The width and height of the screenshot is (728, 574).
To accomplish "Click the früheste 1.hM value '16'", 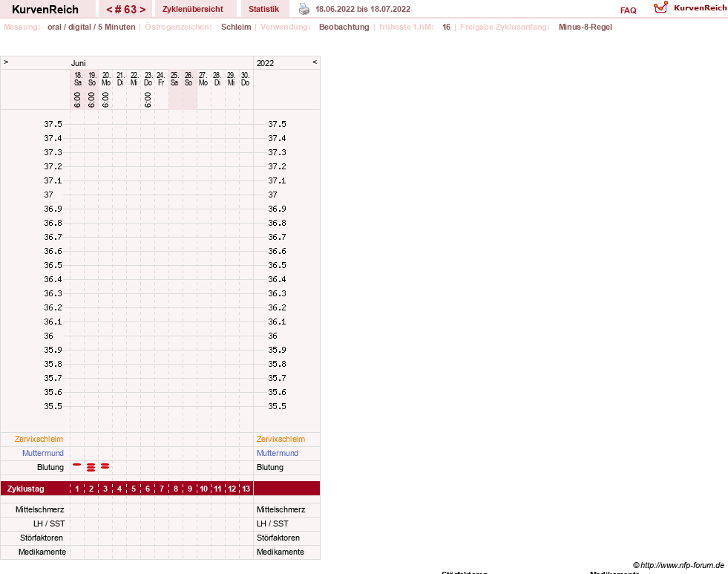I will [x=446, y=27].
